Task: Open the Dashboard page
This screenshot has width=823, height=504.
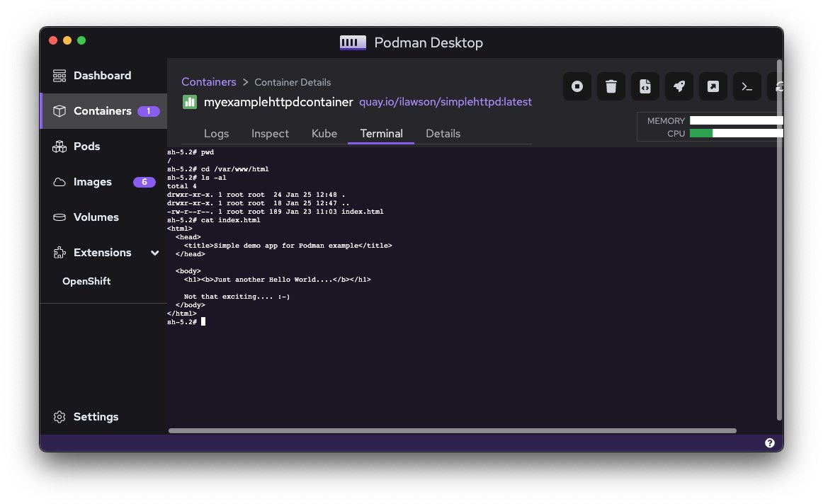Action: click(x=102, y=76)
